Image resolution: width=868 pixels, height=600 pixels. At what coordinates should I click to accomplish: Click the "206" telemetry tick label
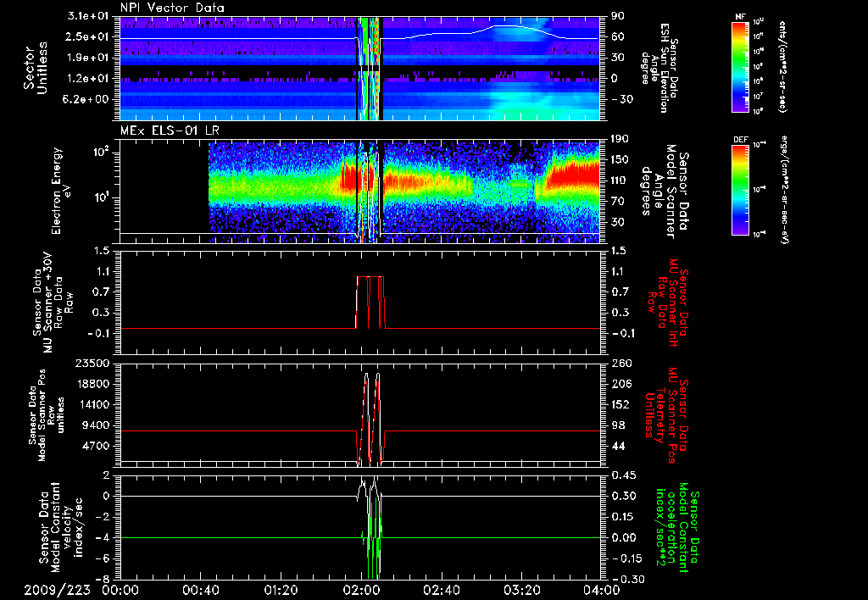[620, 384]
